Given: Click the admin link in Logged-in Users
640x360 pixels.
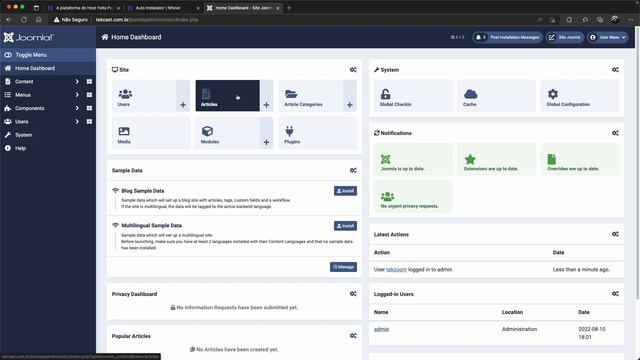Looking at the screenshot, I should click(381, 329).
